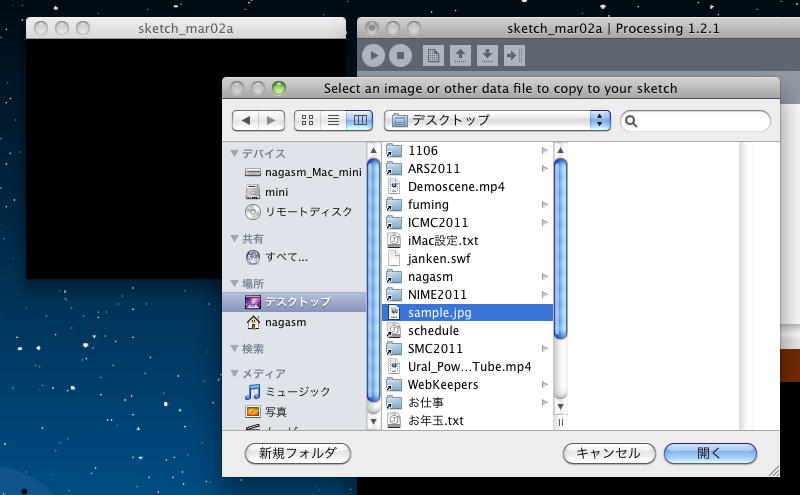
Task: Select the Ural_Pow...Tube.mp4 file
Action: (467, 366)
